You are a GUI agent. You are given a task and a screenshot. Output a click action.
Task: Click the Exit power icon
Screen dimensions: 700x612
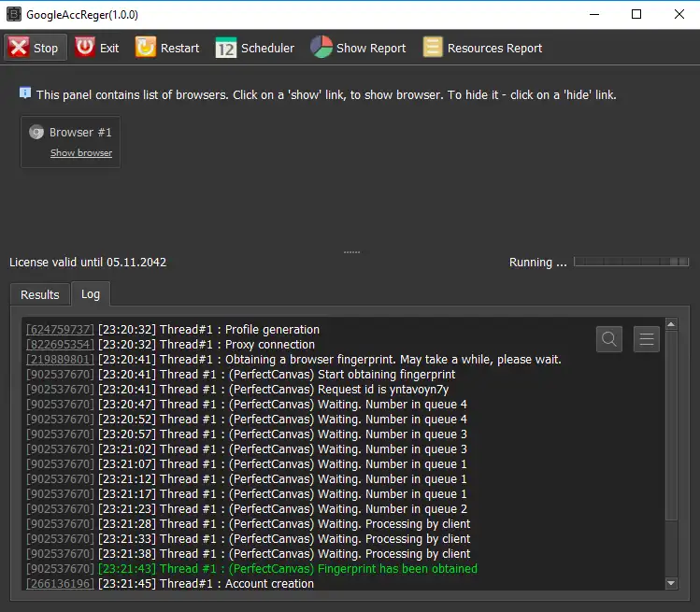coord(85,47)
